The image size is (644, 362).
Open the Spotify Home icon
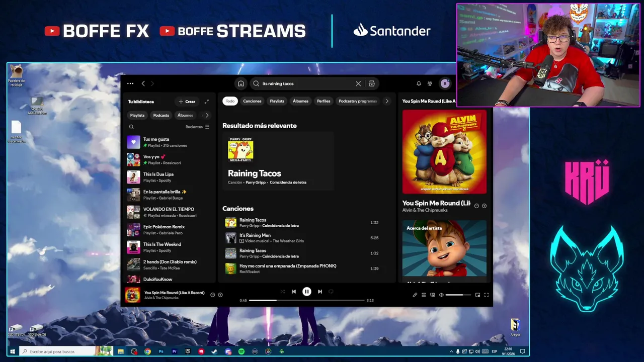tap(241, 83)
